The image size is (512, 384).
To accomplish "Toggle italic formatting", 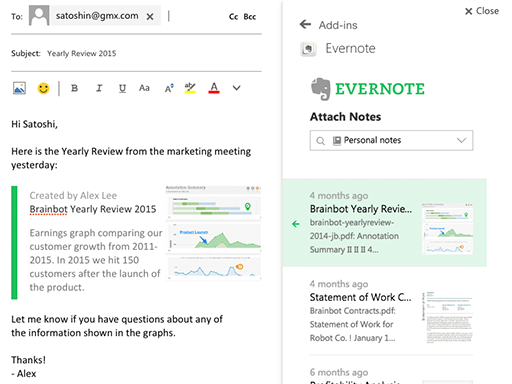I will point(99,88).
